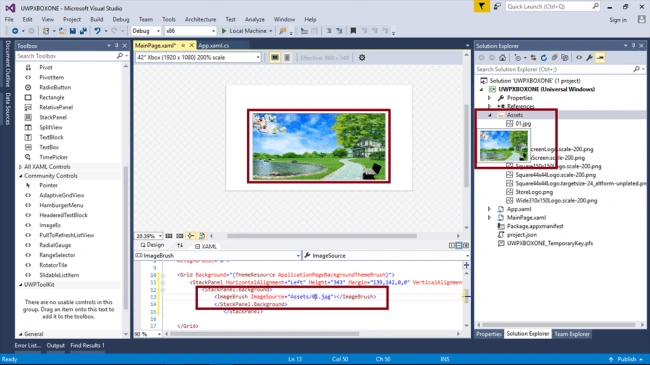
Task: Open the Document Outline side tab
Action: tap(8, 63)
